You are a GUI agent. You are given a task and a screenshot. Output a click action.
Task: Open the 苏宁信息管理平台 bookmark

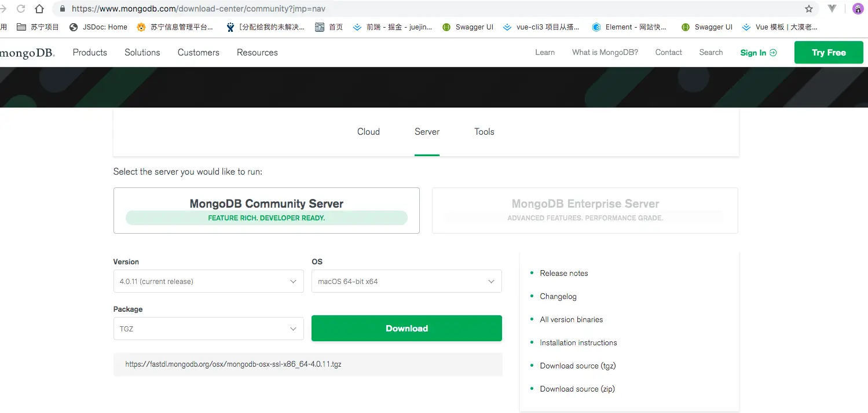(175, 27)
